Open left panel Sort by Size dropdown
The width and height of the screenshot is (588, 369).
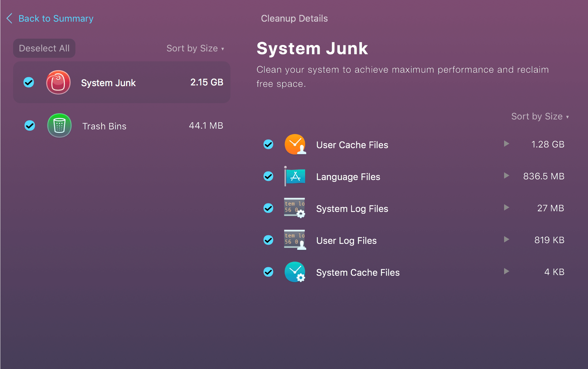tap(195, 48)
